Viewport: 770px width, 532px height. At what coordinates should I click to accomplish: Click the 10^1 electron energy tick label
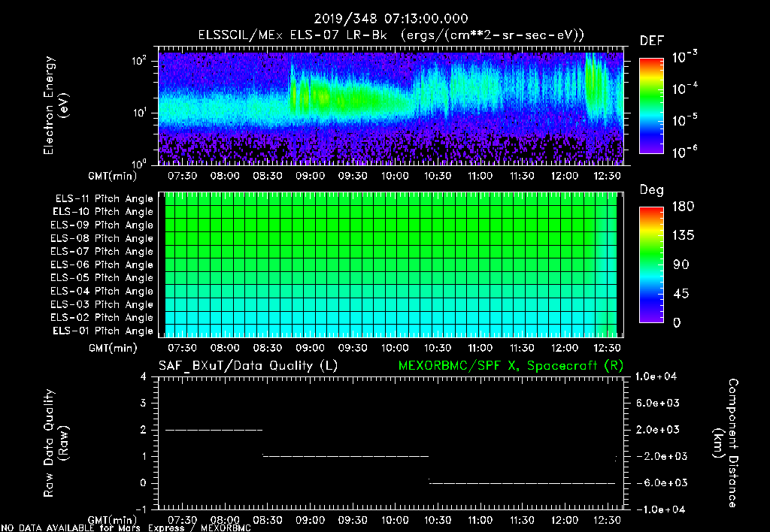pos(139,113)
